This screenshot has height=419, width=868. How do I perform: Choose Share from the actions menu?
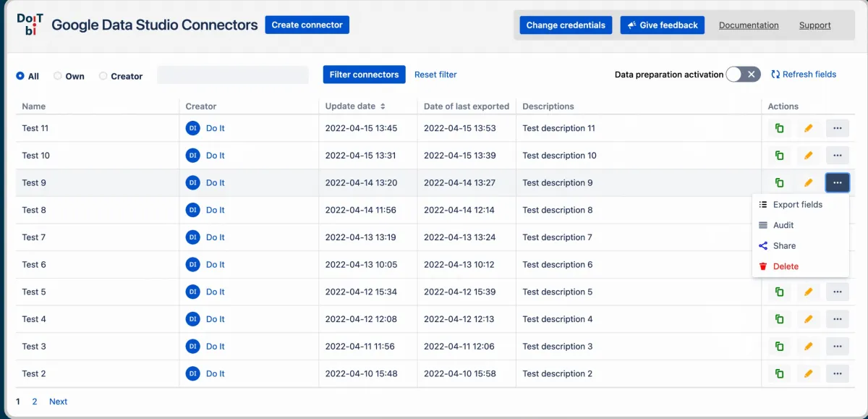tap(800, 246)
